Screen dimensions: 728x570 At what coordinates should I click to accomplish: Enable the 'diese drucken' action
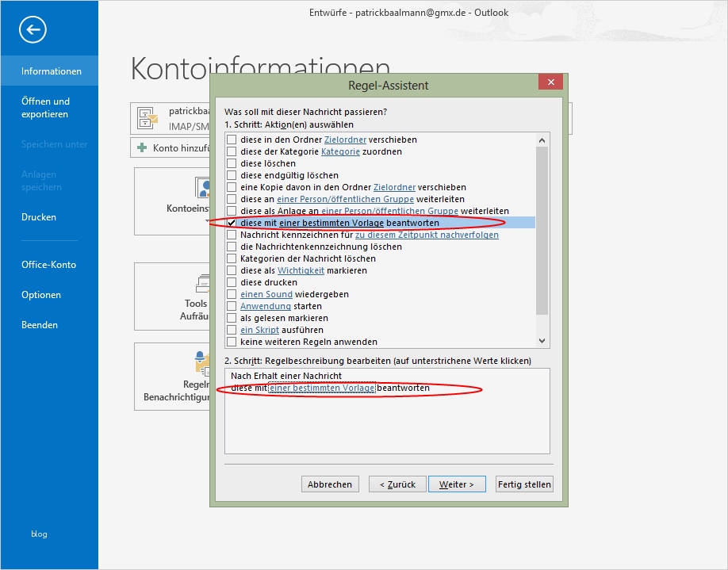pyautogui.click(x=230, y=282)
